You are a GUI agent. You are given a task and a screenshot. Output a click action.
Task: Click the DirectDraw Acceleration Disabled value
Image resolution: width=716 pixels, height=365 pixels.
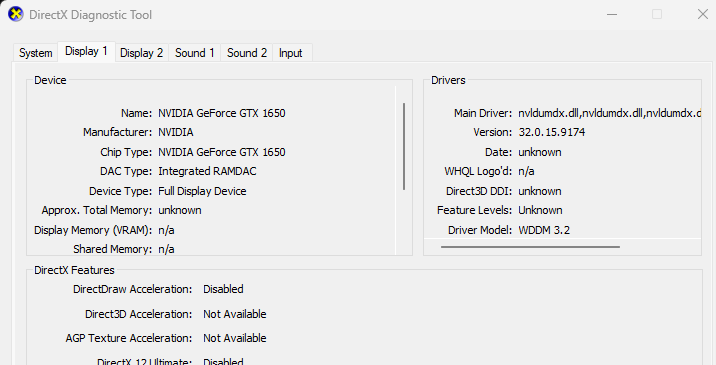[x=223, y=289]
